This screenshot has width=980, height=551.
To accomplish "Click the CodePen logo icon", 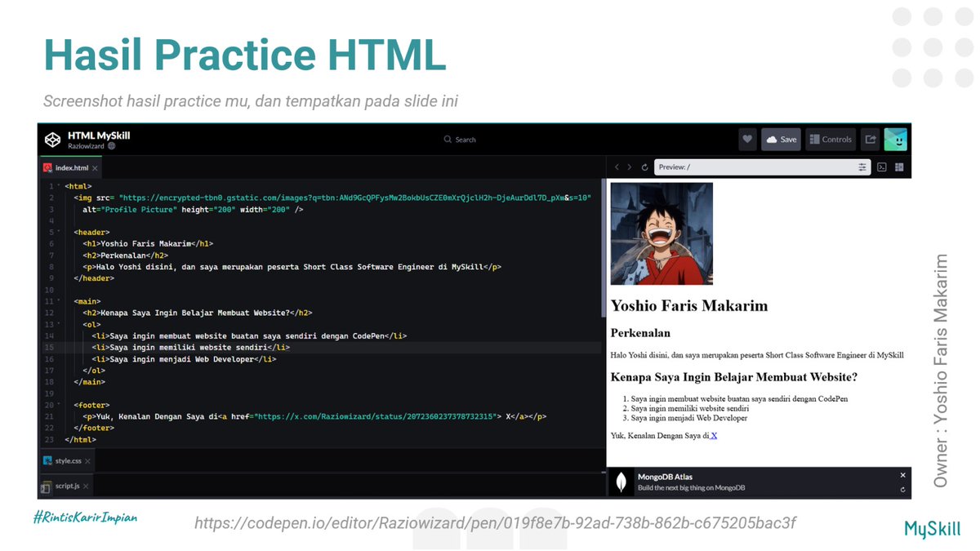I will pos(53,140).
